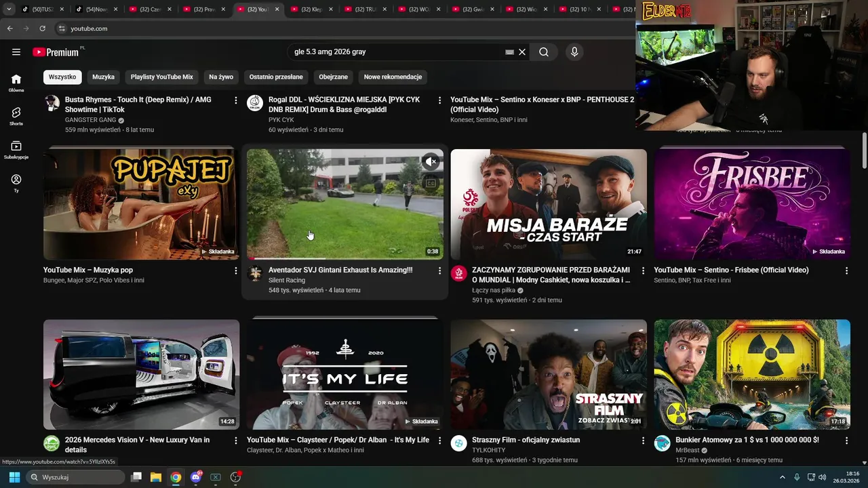Open Shorts in the left sidebar
The height and width of the screenshot is (488, 868).
tap(16, 117)
